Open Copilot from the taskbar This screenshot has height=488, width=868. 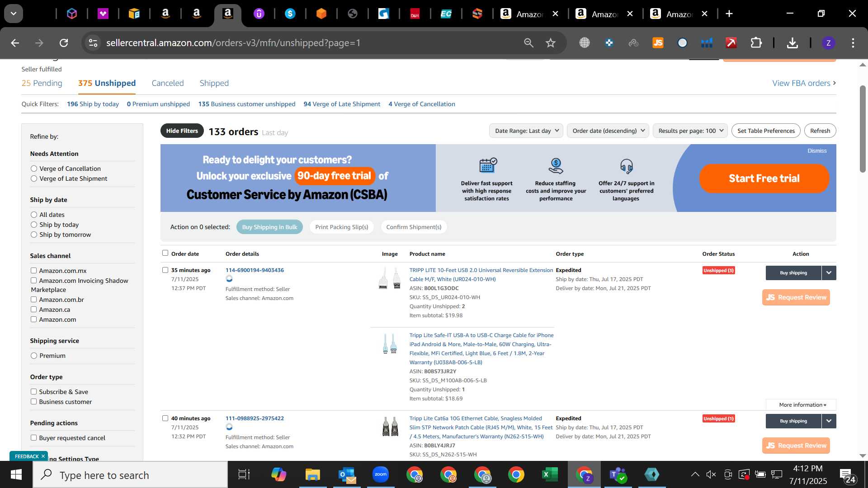[278, 475]
